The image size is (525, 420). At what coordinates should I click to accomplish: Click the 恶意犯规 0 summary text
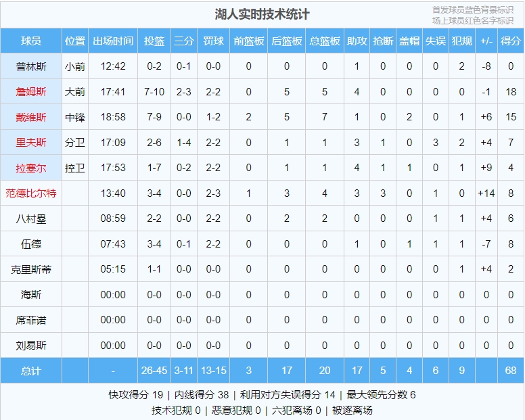(x=236, y=411)
